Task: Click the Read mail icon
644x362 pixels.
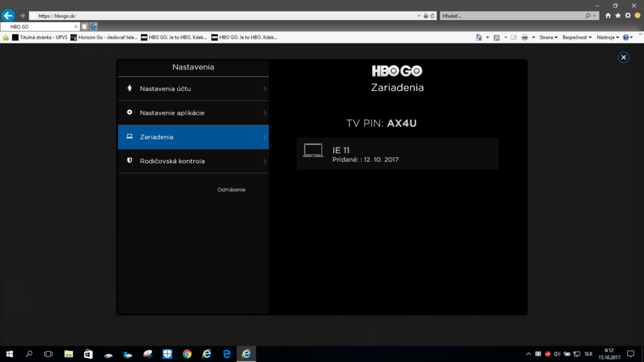Action: click(514, 37)
